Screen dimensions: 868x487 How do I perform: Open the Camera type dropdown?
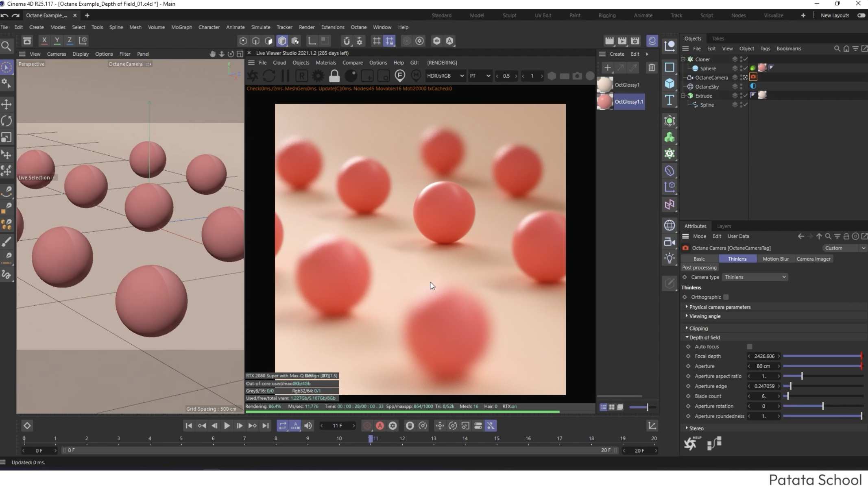755,277
